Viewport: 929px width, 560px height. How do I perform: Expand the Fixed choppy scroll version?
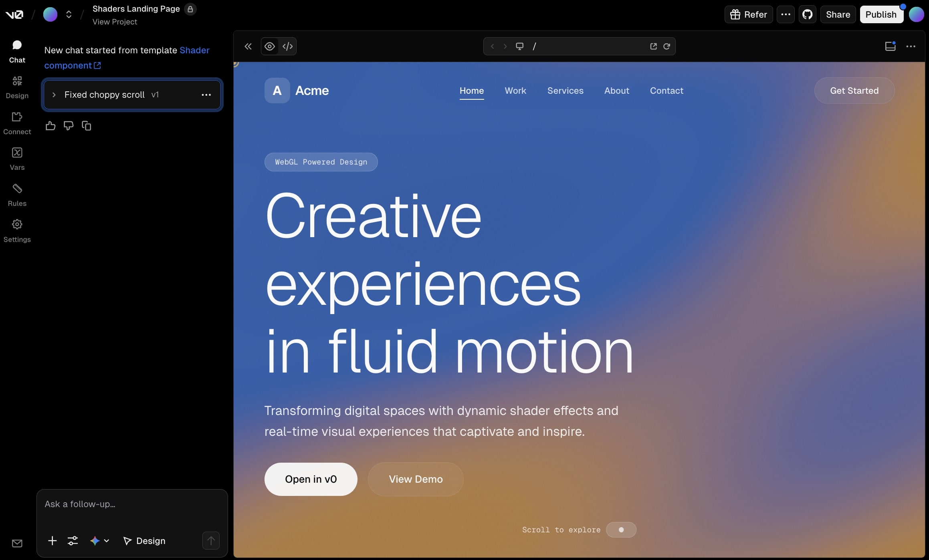54,95
